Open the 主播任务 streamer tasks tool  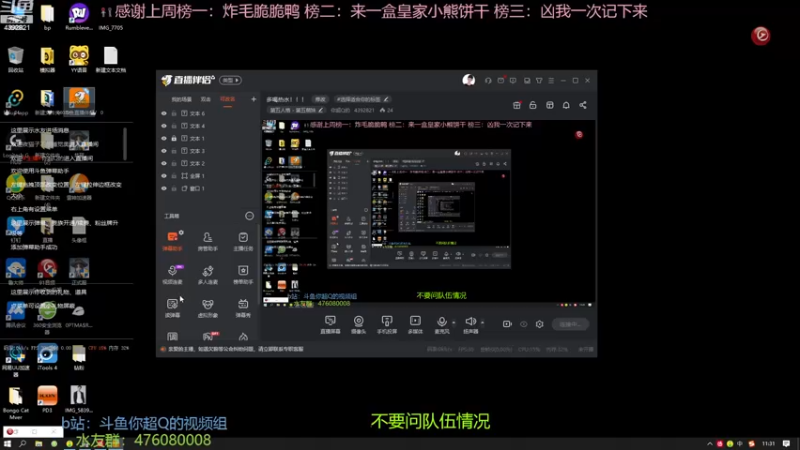(243, 241)
